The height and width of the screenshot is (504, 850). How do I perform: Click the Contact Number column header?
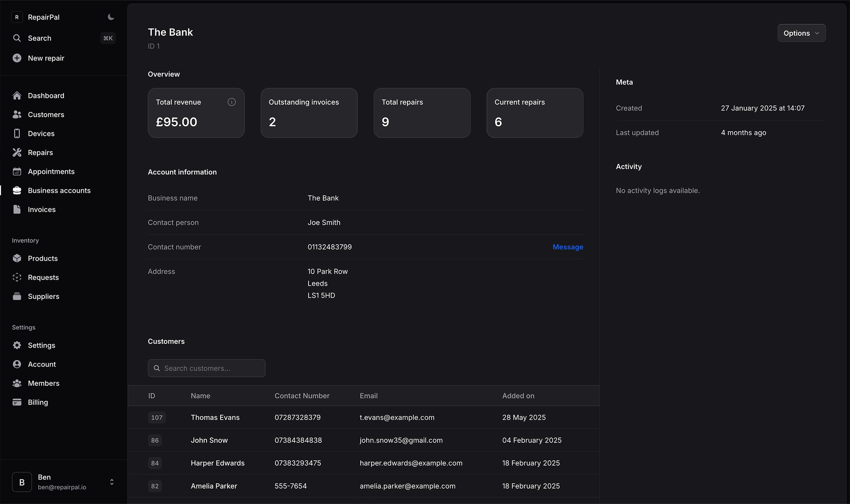(x=302, y=396)
